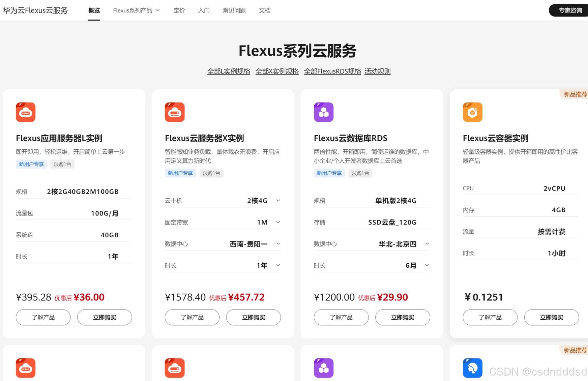Viewport: 588px width, 381px height.
Task: Click the 新用户专享 tag on the X实例 card
Action: (x=180, y=173)
